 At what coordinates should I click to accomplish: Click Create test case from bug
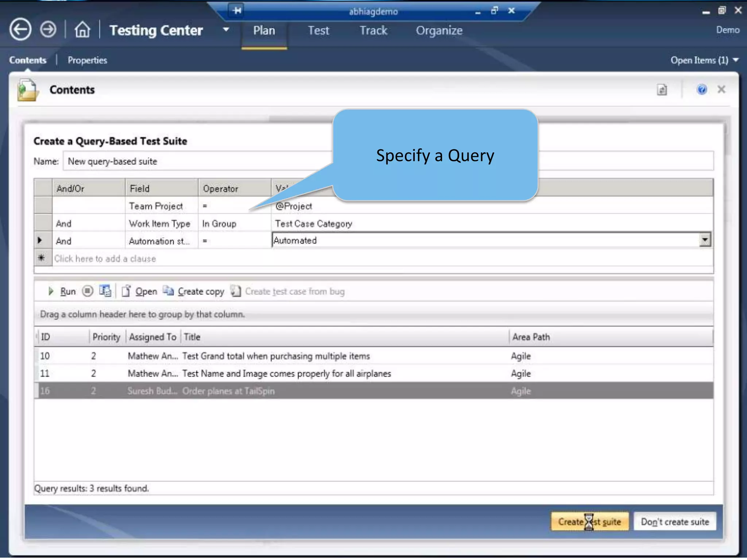pos(295,291)
